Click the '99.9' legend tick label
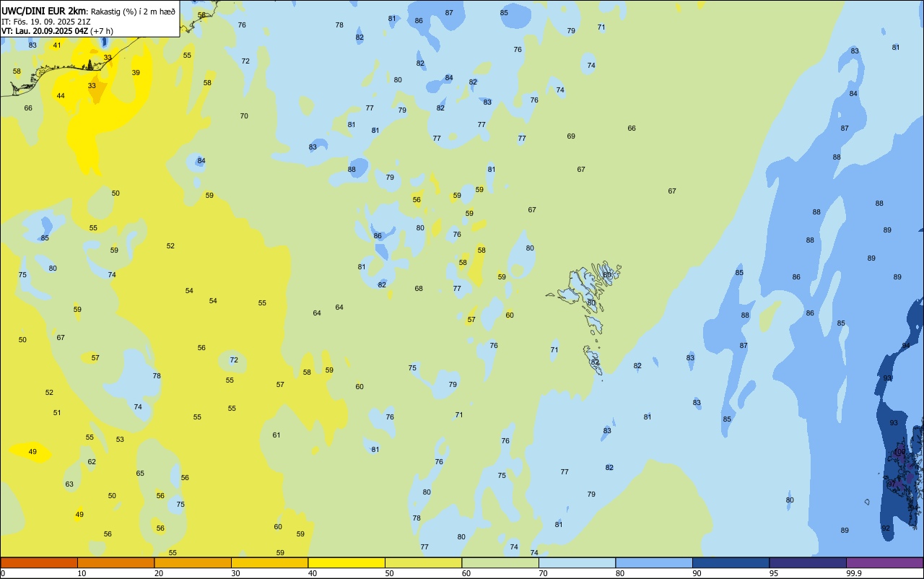The height and width of the screenshot is (579, 924). pyautogui.click(x=854, y=573)
